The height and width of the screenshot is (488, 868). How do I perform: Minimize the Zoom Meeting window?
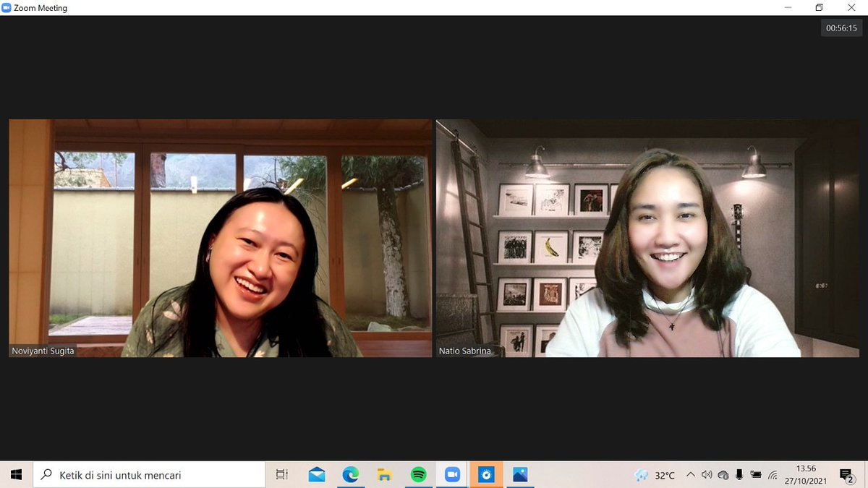(x=787, y=8)
